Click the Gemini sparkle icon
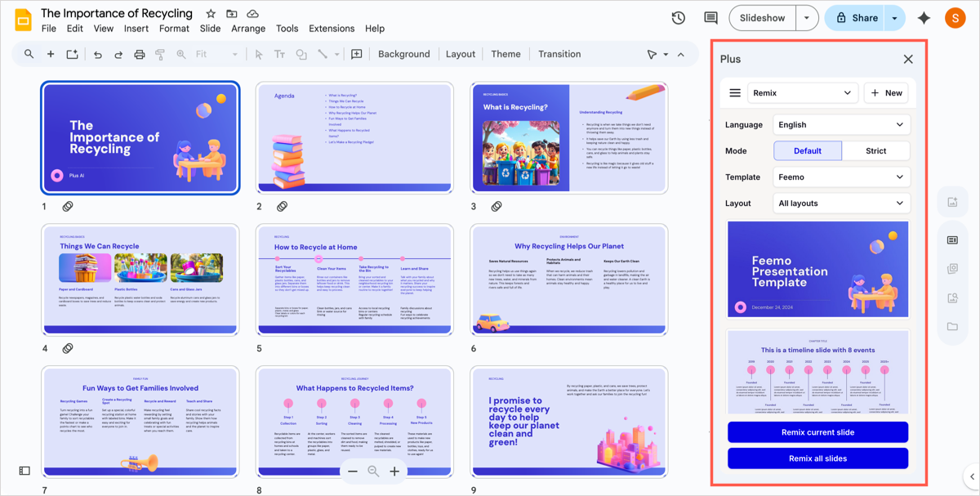The image size is (980, 496). point(924,18)
